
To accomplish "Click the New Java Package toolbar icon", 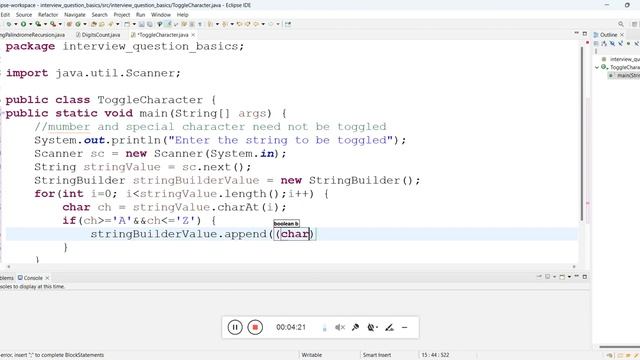I will point(69,24).
